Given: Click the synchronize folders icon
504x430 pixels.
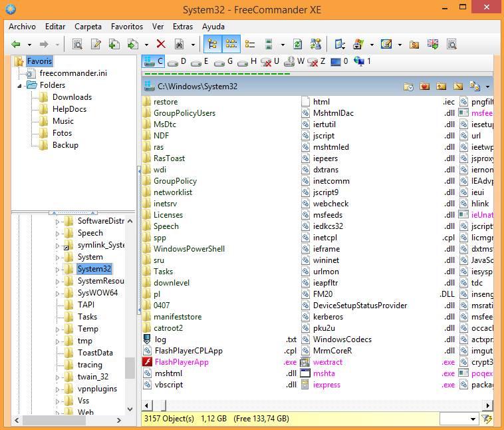Looking at the screenshot, I should pos(316,44).
